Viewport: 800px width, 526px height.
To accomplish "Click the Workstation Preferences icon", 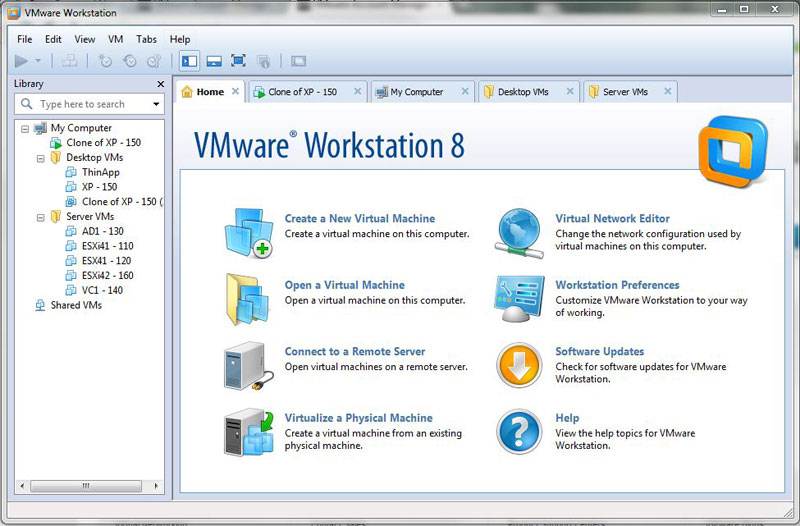I will (519, 299).
